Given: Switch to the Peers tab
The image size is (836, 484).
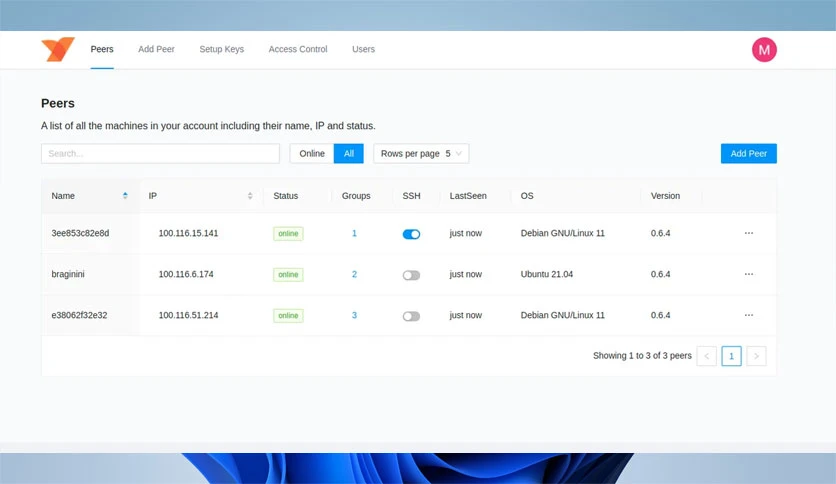Looking at the screenshot, I should coord(102,49).
